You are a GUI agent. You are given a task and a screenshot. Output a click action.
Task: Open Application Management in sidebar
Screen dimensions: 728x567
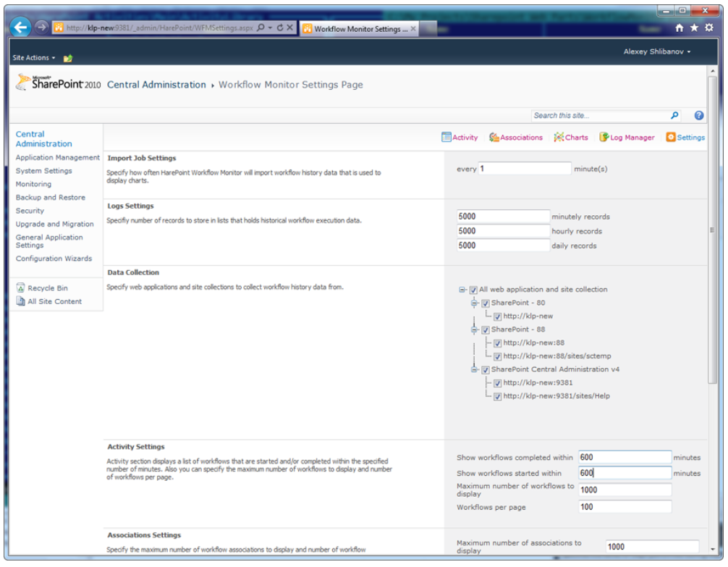coord(58,158)
